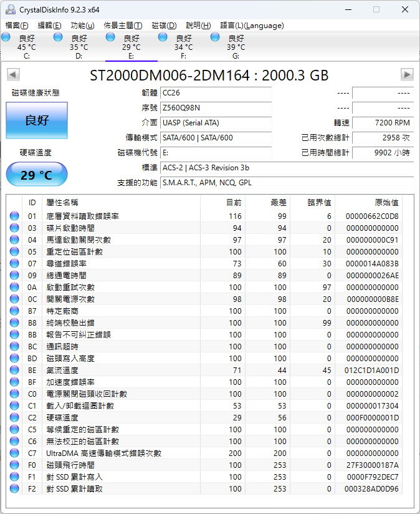Click the 29 °C temperature button
Viewport: 420px width, 514px height.
(37, 175)
